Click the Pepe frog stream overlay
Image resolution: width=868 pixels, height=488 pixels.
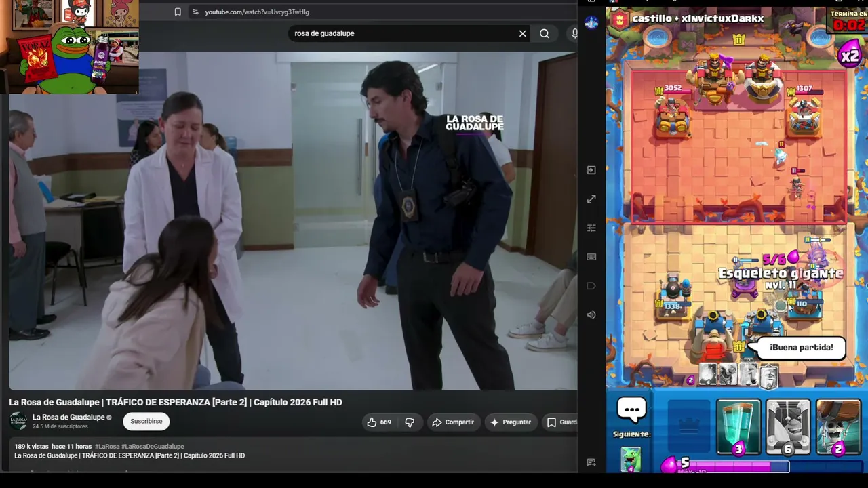pyautogui.click(x=71, y=47)
